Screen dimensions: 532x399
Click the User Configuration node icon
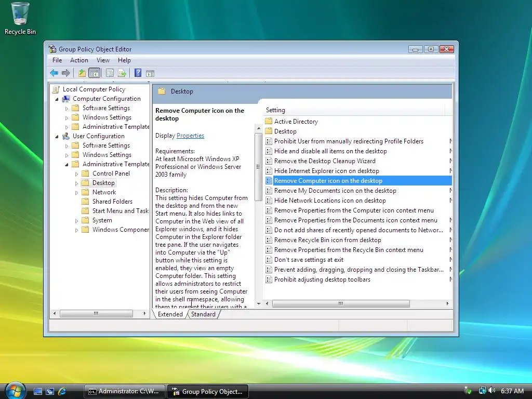[x=66, y=136]
